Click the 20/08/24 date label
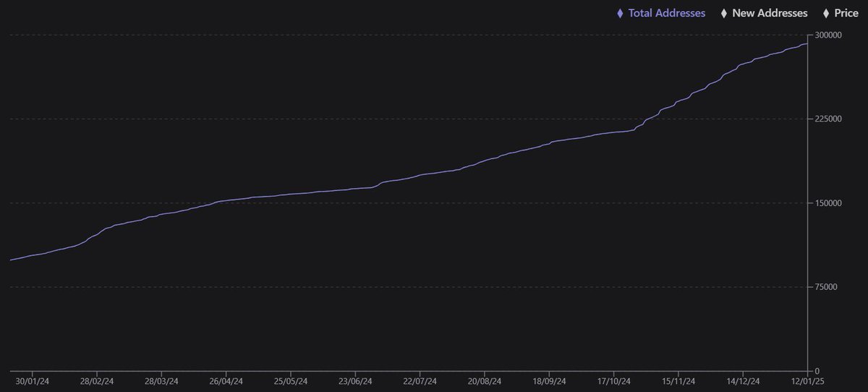 485,382
